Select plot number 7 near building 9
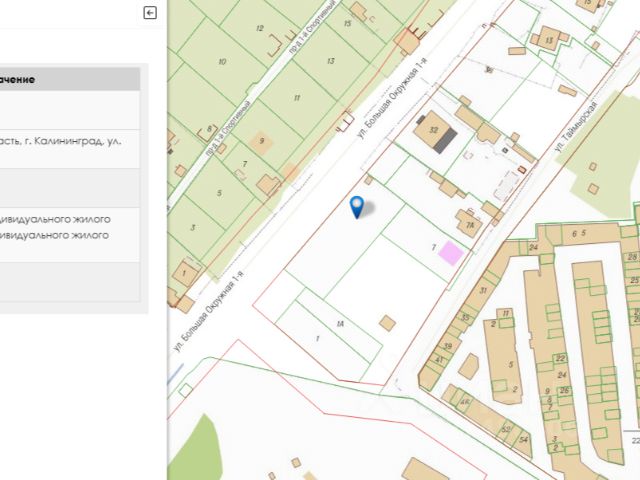 tap(244, 164)
